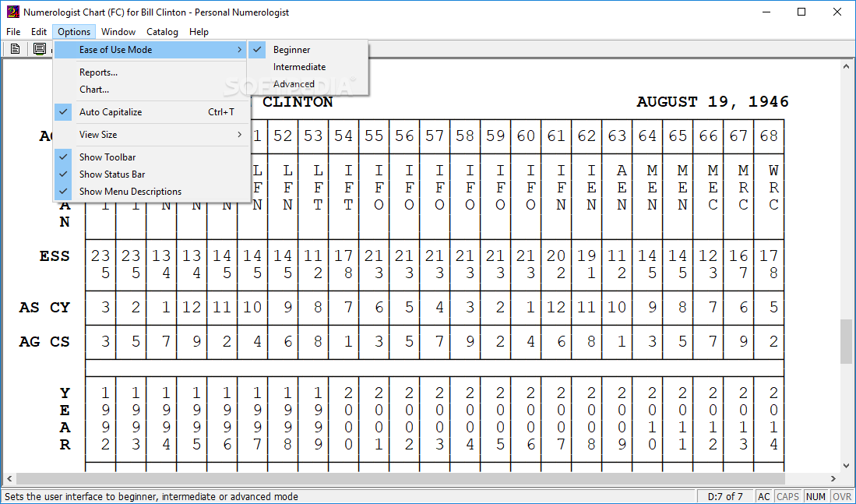856x504 pixels.
Task: Minimize the Personal Numerologist window
Action: click(x=766, y=12)
